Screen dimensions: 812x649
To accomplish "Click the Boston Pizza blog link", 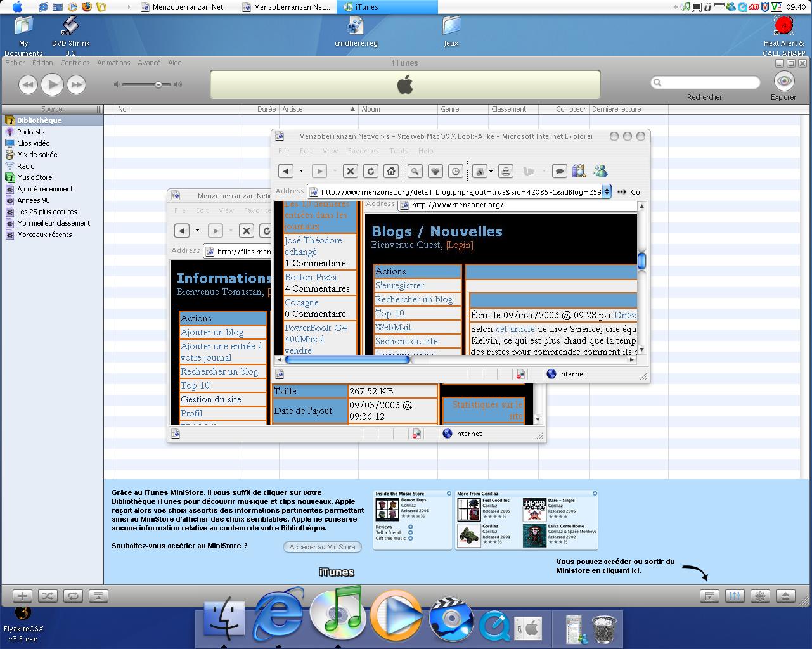I will point(311,277).
